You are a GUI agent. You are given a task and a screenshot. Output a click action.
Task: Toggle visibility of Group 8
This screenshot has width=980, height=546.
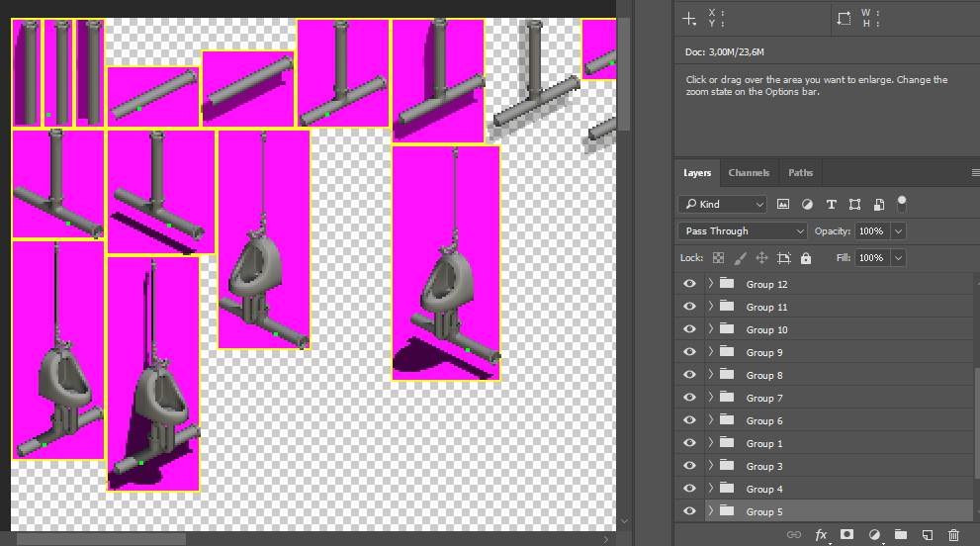(x=689, y=375)
